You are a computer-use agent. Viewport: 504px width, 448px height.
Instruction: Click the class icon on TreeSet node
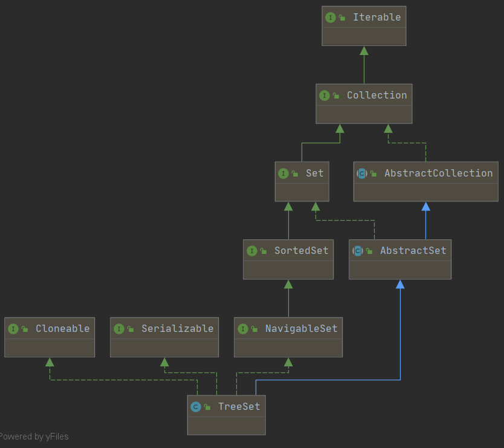pyautogui.click(x=195, y=407)
